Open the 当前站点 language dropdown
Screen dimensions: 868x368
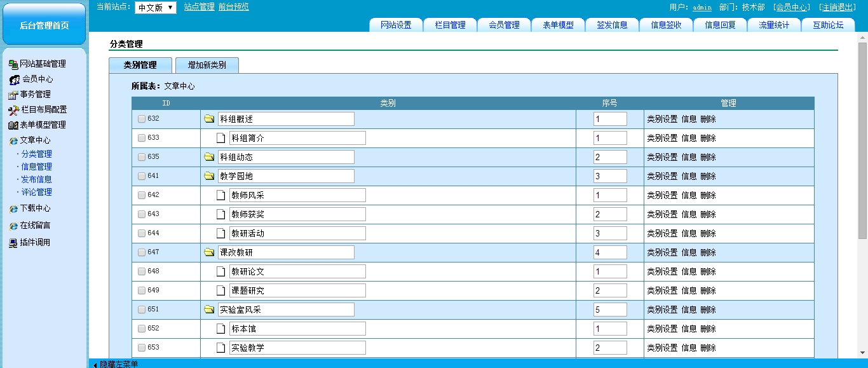click(x=155, y=8)
